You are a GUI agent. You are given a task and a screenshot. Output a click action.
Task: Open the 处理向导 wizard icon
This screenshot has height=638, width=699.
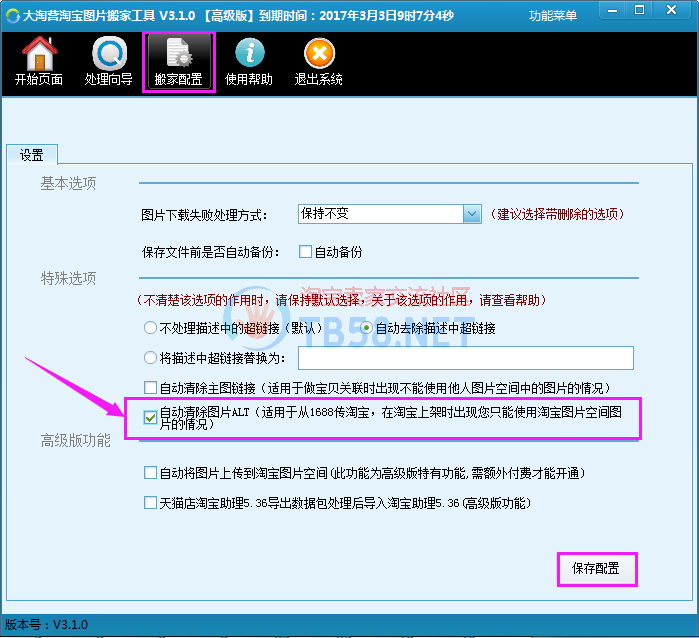click(108, 61)
